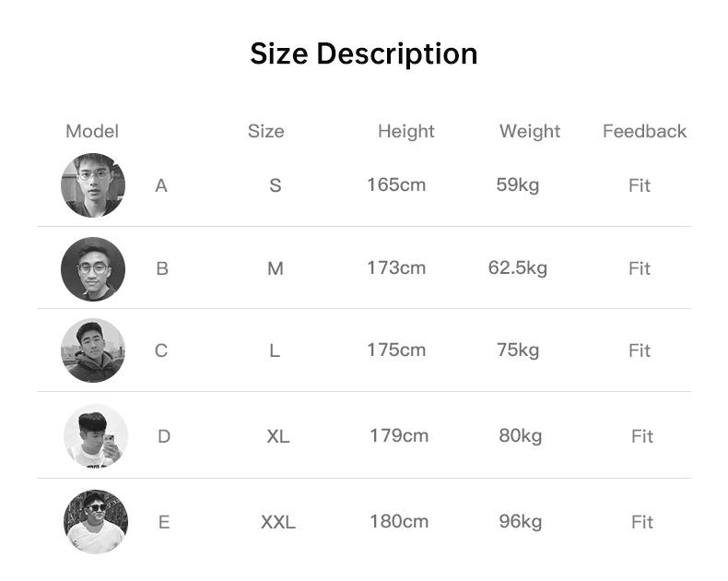This screenshot has width=728, height=581.
Task: Click the Size Description heading
Action: tap(364, 53)
